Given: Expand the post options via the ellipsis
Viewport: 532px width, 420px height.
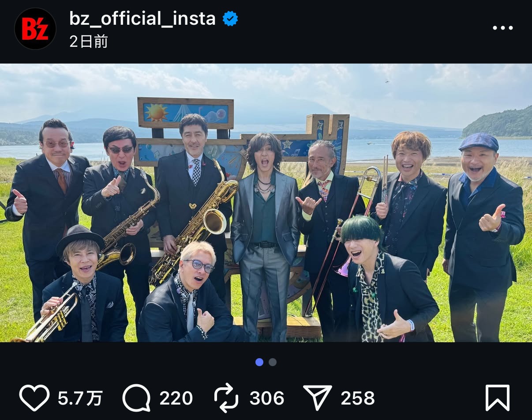Looking at the screenshot, I should (502, 28).
